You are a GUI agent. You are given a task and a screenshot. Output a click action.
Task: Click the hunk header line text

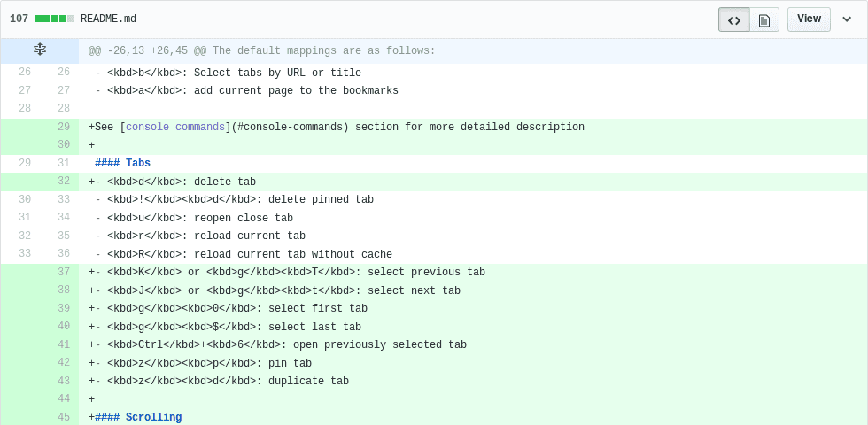coord(262,51)
